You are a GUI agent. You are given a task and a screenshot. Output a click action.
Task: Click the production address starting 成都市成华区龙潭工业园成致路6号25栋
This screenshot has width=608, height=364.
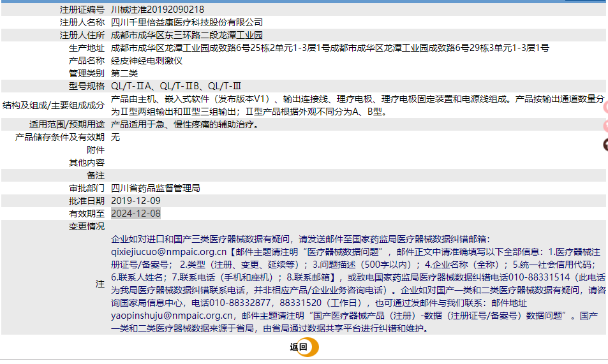(330, 48)
